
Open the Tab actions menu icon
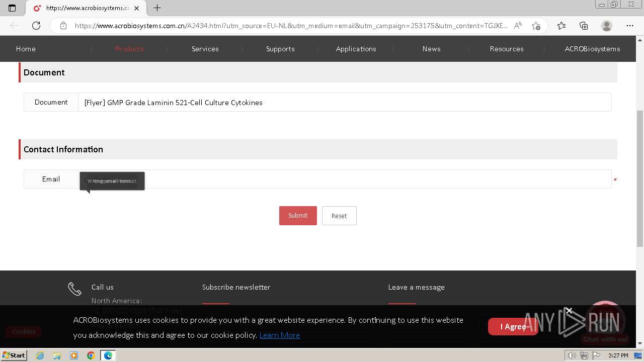click(12, 8)
